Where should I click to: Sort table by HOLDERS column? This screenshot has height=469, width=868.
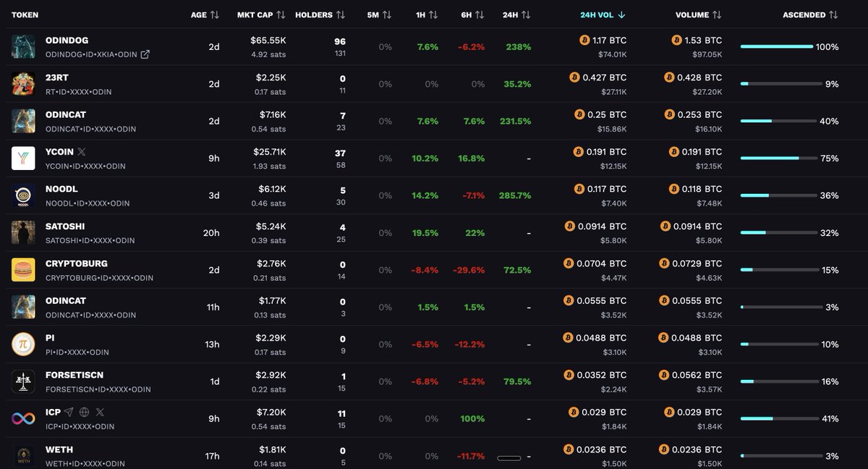point(320,14)
